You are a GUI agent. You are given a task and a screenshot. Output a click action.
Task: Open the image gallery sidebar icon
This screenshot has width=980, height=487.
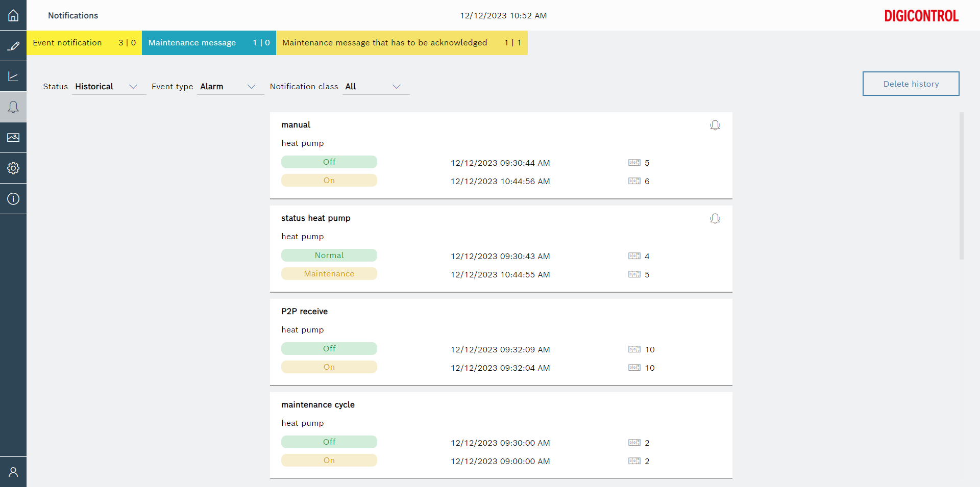click(x=13, y=138)
